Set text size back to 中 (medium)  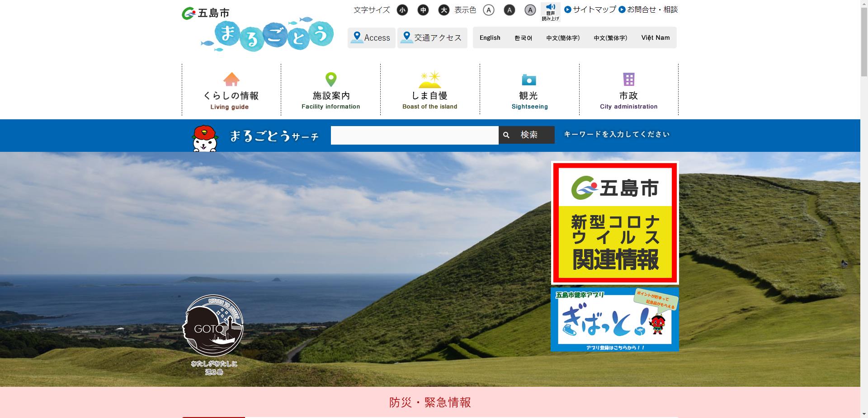[423, 10]
